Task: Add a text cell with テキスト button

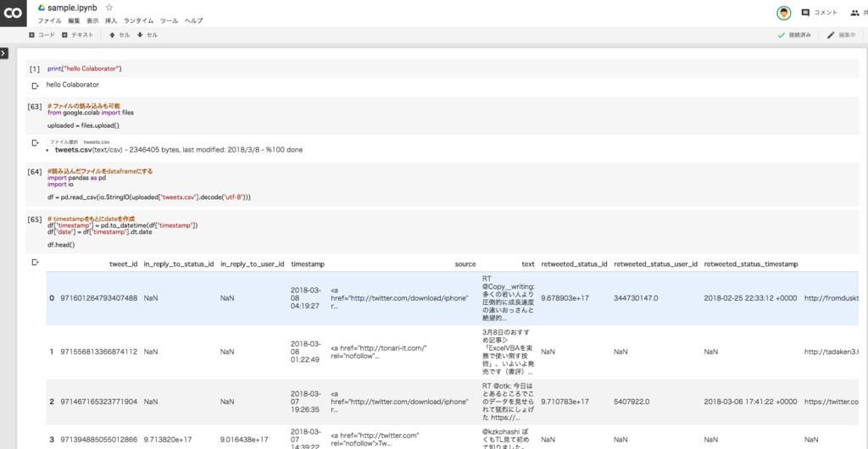Action: coord(77,35)
